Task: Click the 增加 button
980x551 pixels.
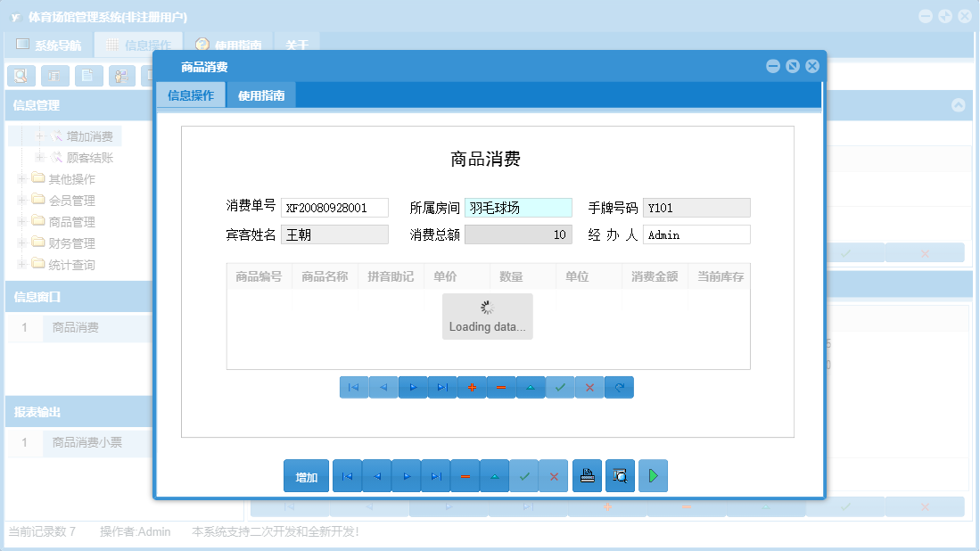Action: pyautogui.click(x=306, y=475)
